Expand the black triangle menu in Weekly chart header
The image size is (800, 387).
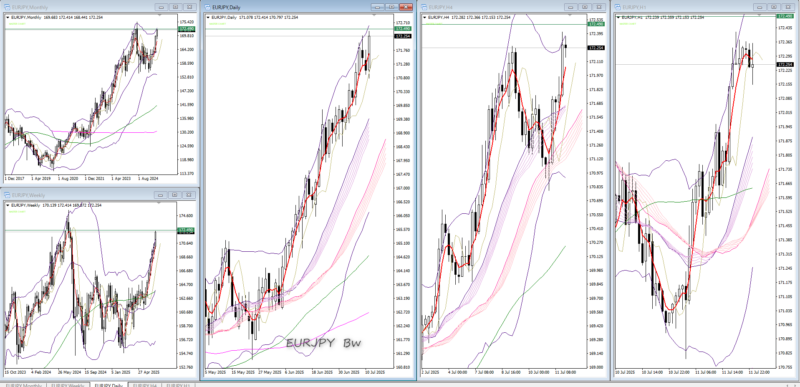7,205
